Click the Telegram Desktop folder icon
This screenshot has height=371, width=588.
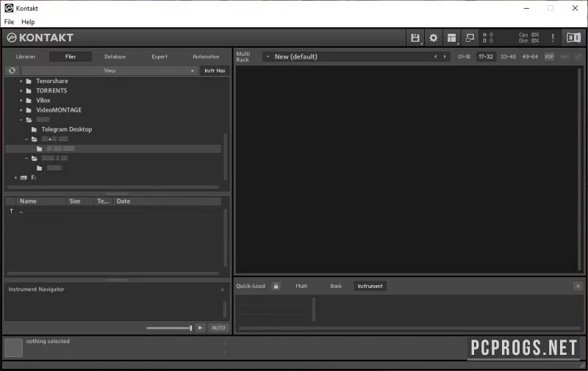(34, 129)
